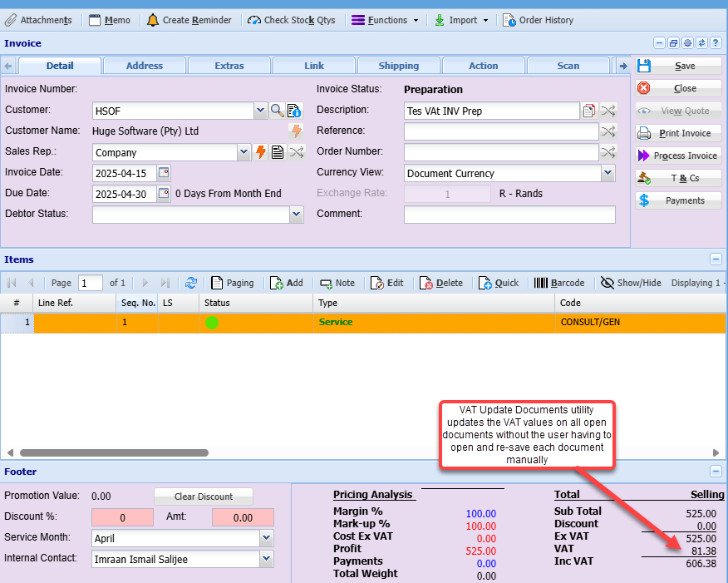The height and width of the screenshot is (583, 728).
Task: Click the copy icon next to Description
Action: coord(589,111)
